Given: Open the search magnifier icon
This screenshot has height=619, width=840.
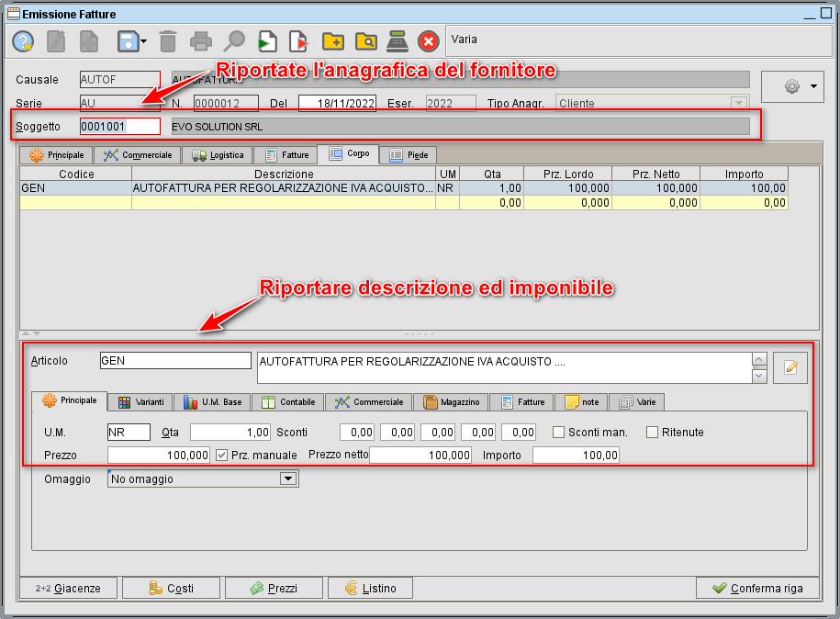Looking at the screenshot, I should tap(234, 40).
